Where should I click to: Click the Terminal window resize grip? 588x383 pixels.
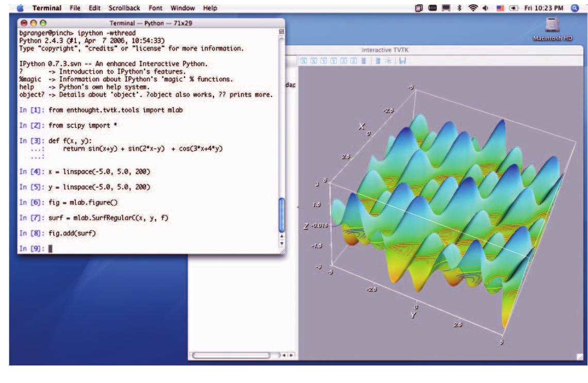click(282, 251)
